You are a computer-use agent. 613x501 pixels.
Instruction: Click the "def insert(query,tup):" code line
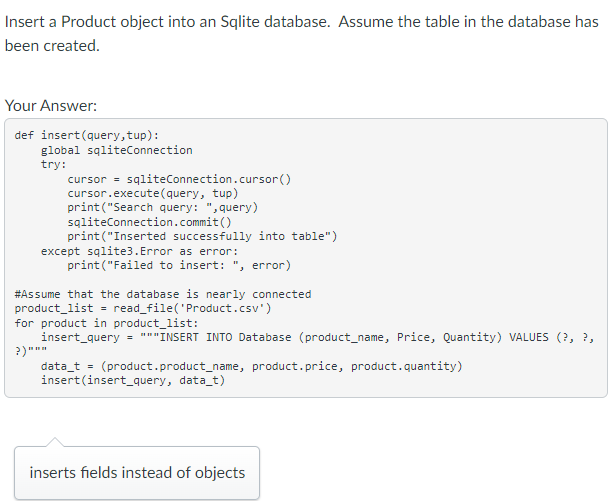pos(87,136)
